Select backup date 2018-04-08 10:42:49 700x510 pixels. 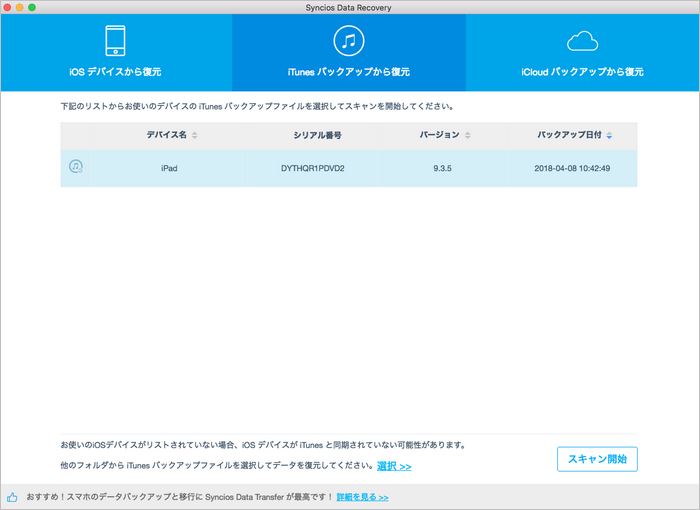point(572,168)
